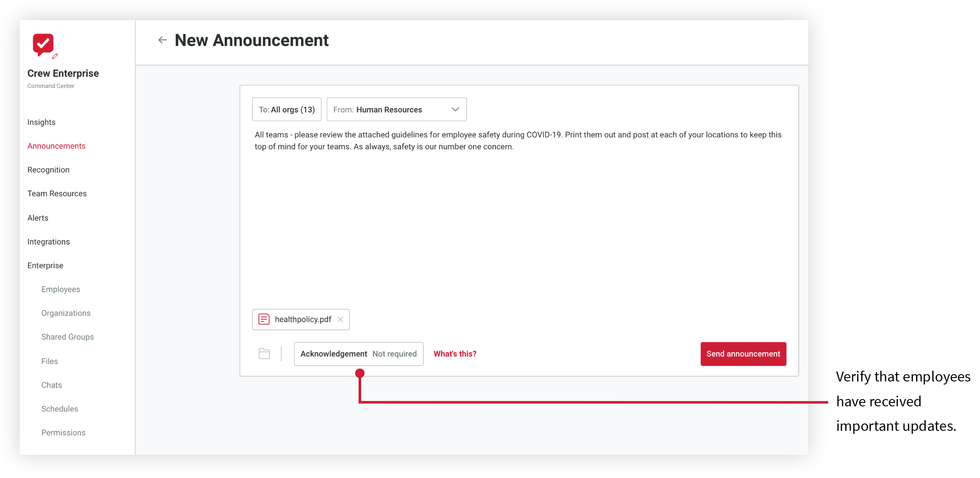Open Schedules under Enterprise
The width and height of the screenshot is (980, 478).
[x=60, y=408]
